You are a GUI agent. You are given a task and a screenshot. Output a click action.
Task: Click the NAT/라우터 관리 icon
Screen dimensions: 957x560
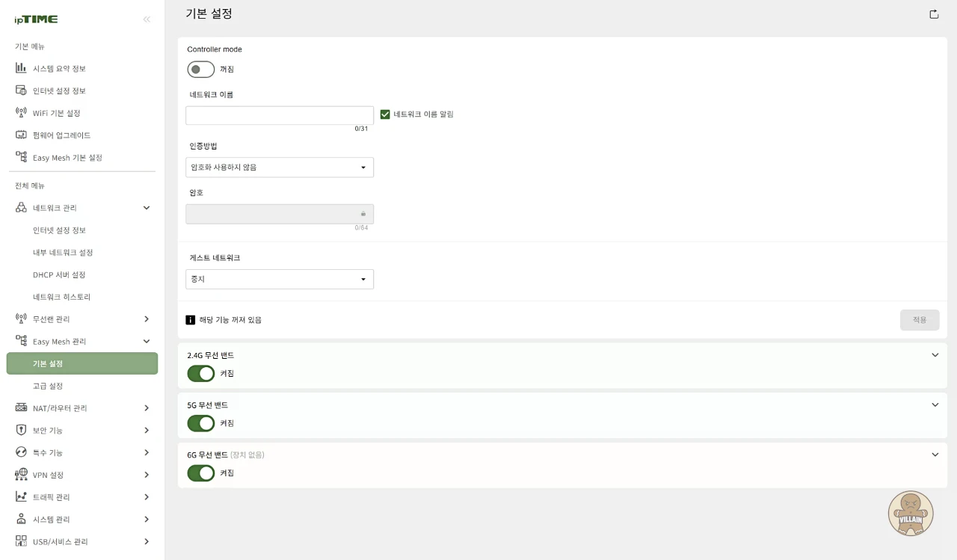coord(21,408)
